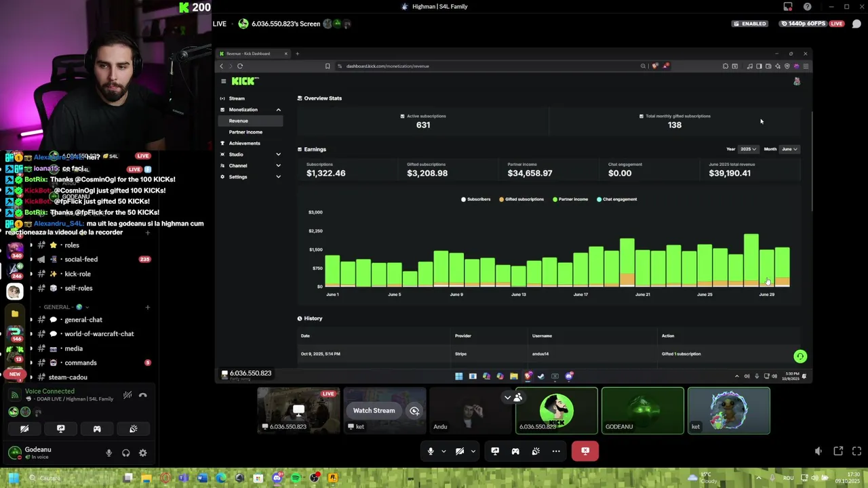Open more options three dots in call bar
Screen dimensions: 868x488
(556, 451)
